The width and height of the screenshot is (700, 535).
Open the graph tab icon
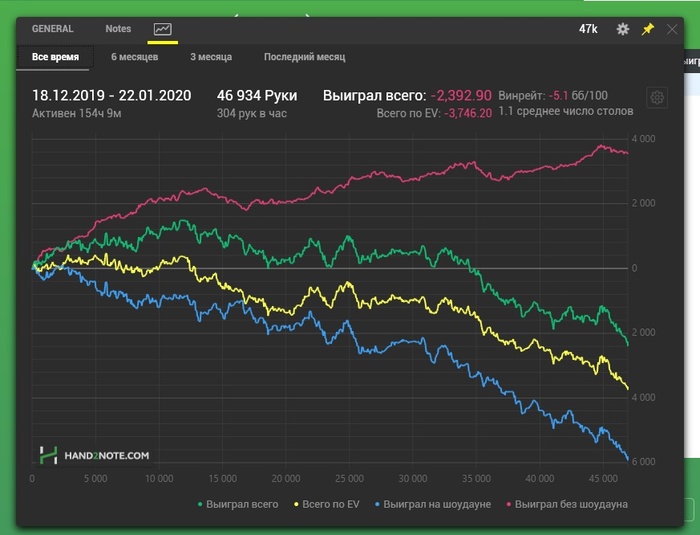click(x=162, y=29)
